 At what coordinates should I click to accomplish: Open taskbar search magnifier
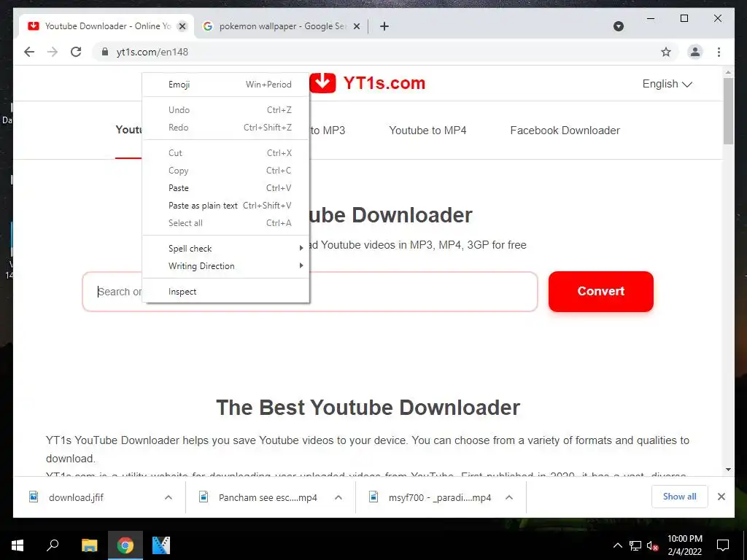(53, 545)
